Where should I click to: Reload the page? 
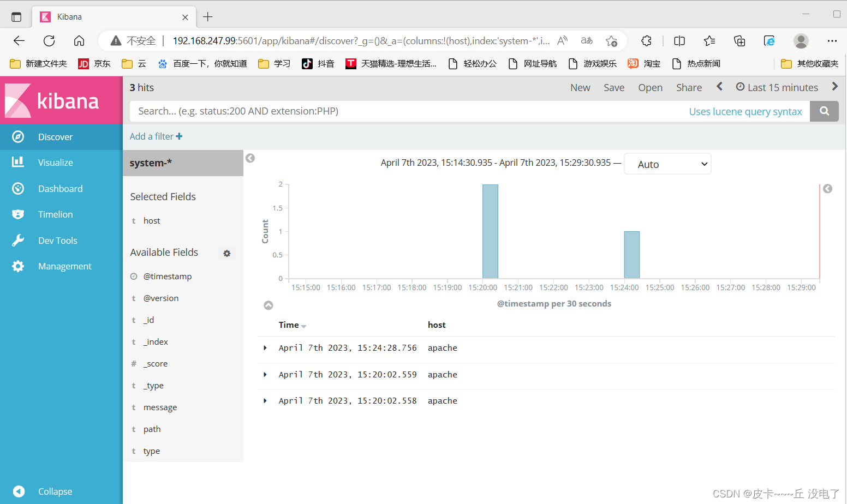49,41
